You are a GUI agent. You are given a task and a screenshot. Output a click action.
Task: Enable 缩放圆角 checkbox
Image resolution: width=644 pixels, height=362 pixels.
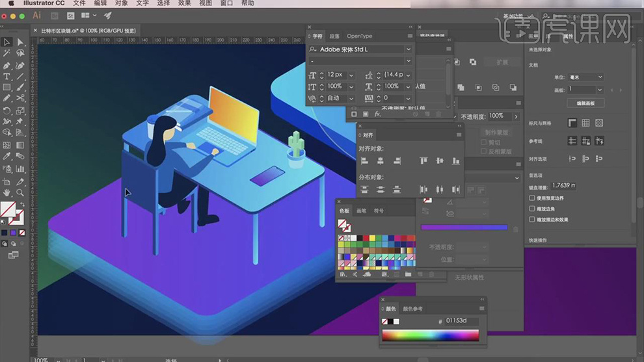tap(532, 209)
